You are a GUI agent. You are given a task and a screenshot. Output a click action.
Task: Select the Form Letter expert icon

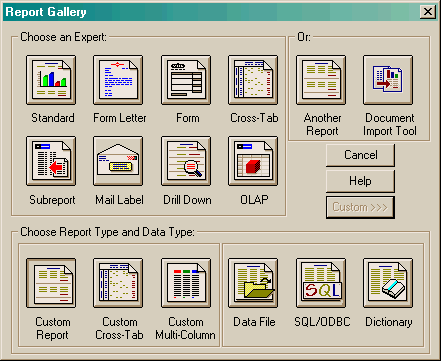point(118,80)
